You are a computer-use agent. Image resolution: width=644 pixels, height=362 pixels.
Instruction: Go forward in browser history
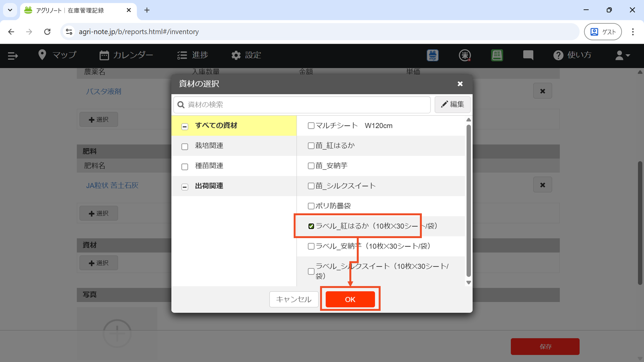pos(29,32)
